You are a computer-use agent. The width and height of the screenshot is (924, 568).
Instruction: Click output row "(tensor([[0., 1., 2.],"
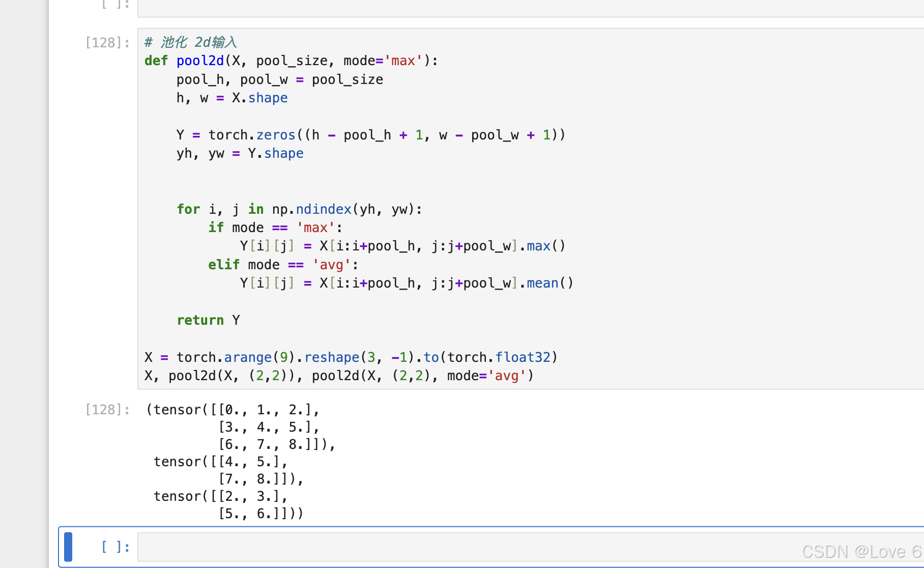(x=233, y=410)
